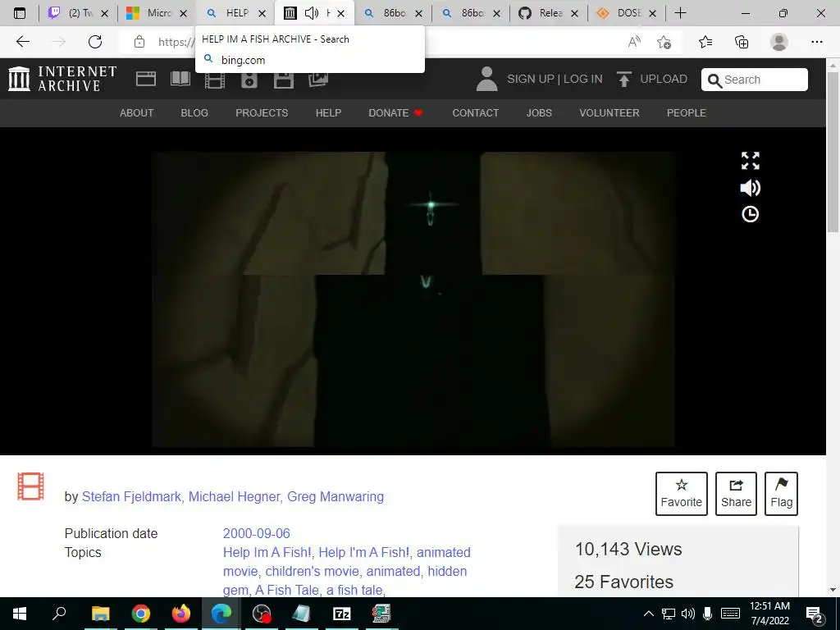Open creator link Stefan Fjeldmark
The image size is (840, 630).
pyautogui.click(x=131, y=496)
